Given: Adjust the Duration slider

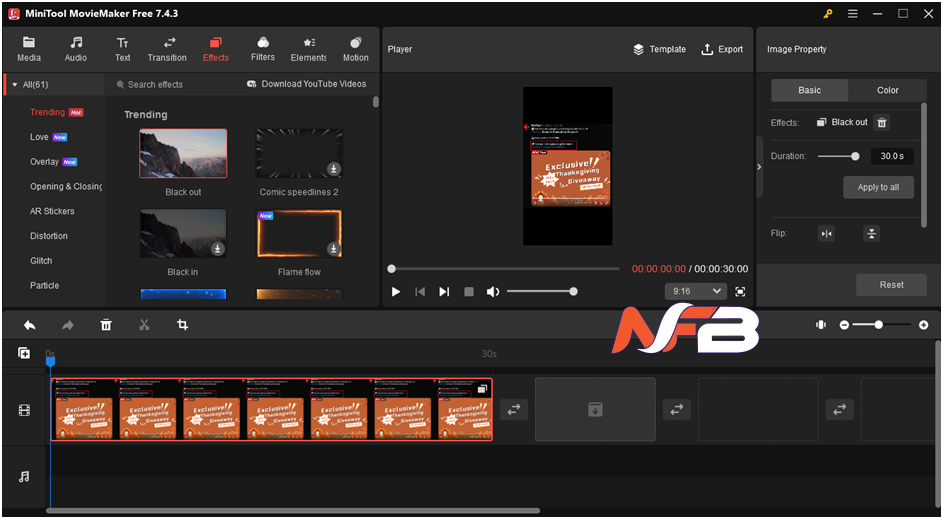Looking at the screenshot, I should pyautogui.click(x=838, y=156).
